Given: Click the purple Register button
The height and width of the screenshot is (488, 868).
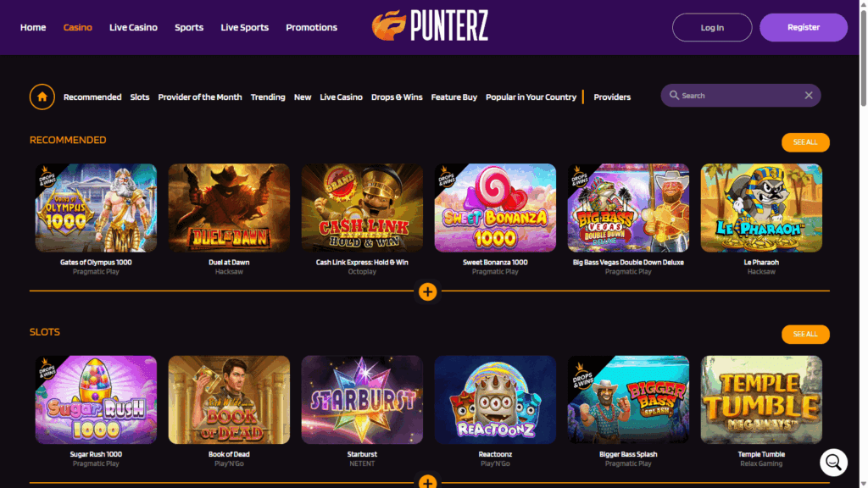Looking at the screenshot, I should tap(804, 27).
